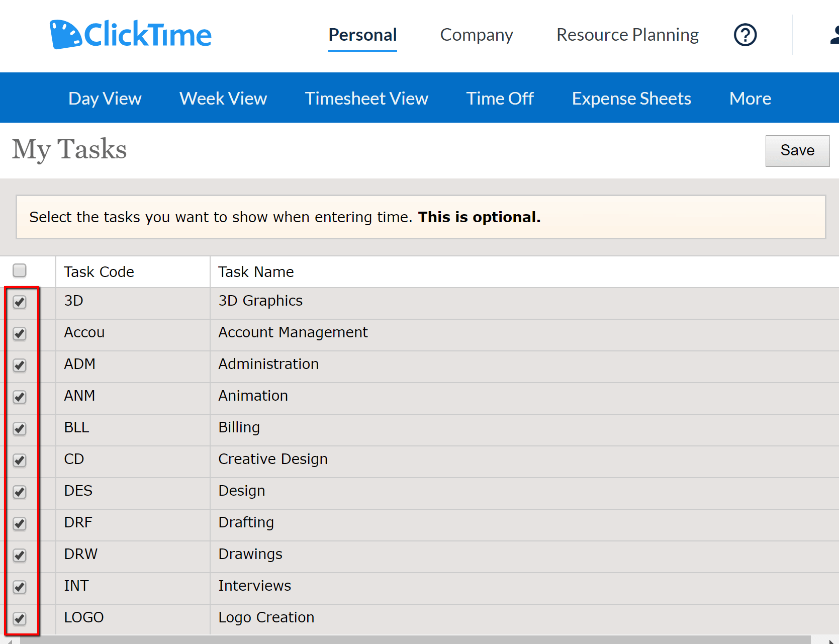The width and height of the screenshot is (839, 644).
Task: Uncheck the Billing checkbox
Action: coord(20,429)
